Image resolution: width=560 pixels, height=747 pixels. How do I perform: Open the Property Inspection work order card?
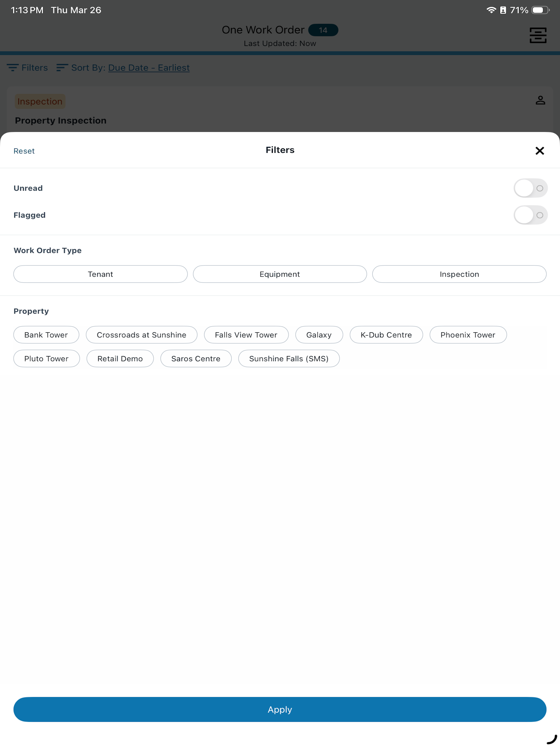point(280,110)
